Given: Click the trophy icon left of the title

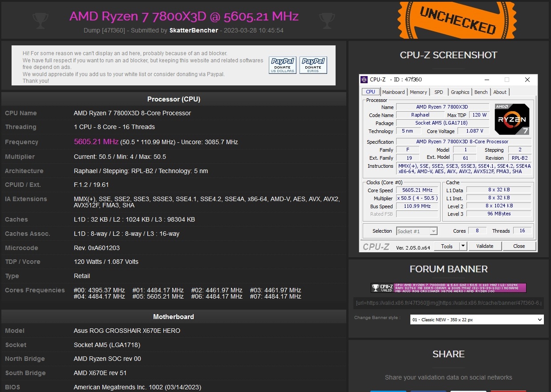Looking at the screenshot, I should pos(41,19).
